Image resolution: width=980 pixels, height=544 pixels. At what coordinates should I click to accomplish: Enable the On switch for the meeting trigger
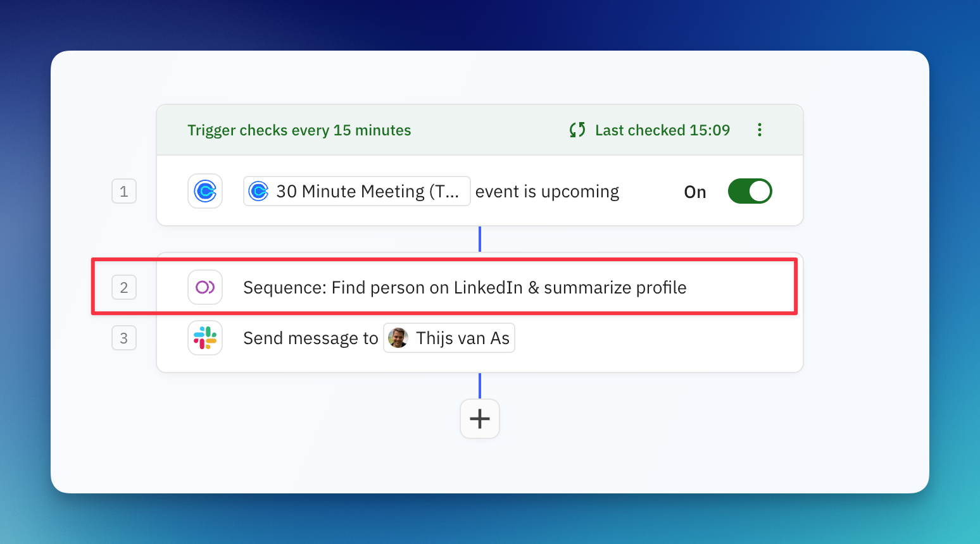click(x=750, y=191)
